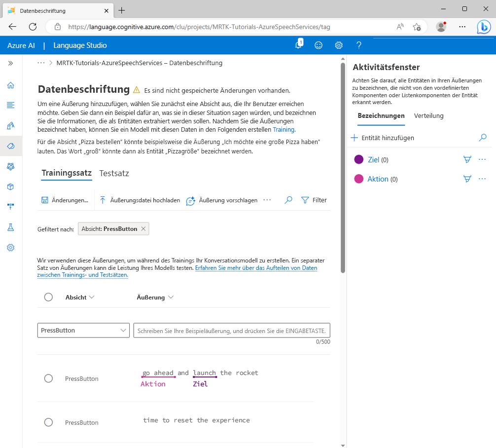Screen dimensions: 496x448
Task: Open the training jobs sidebar icon
Action: pos(10,166)
